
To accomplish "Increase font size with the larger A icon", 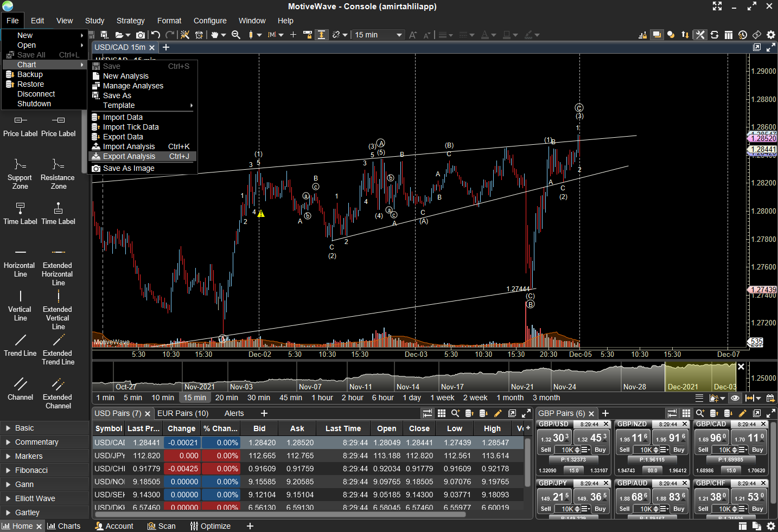I will [413, 35].
